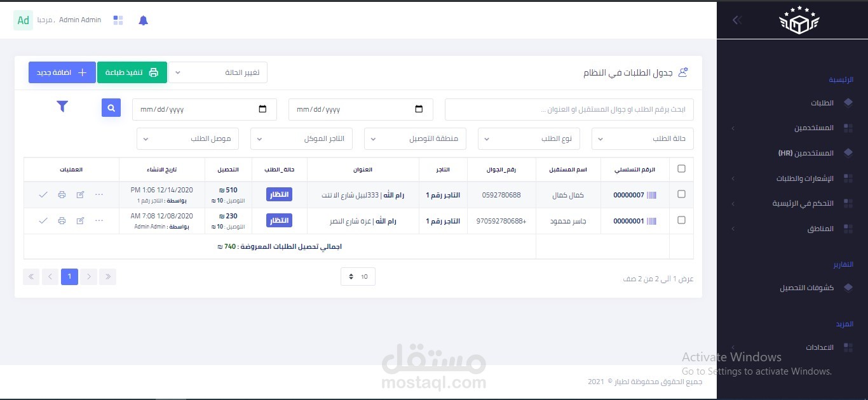Click the المناطق sidebar icon
This screenshot has height=400, width=868.
click(848, 229)
